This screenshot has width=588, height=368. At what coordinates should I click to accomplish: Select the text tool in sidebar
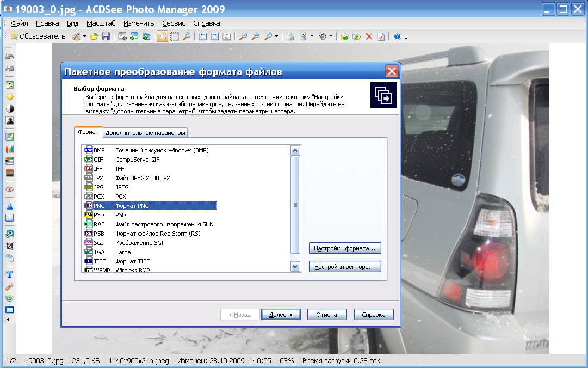pyautogui.click(x=9, y=274)
